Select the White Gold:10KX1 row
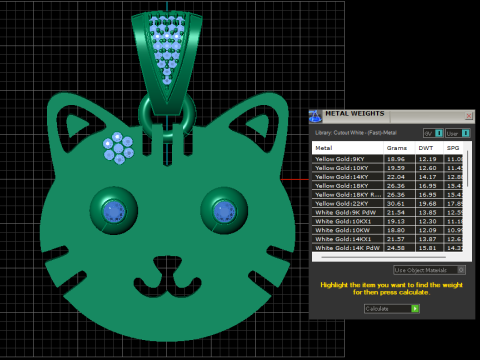Screen dimensions: 480x360 388,221
